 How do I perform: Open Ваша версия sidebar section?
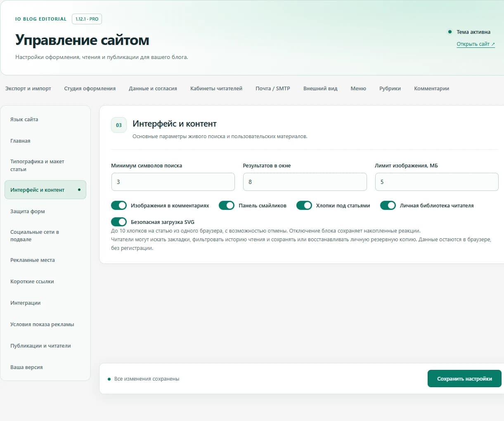pos(45,367)
